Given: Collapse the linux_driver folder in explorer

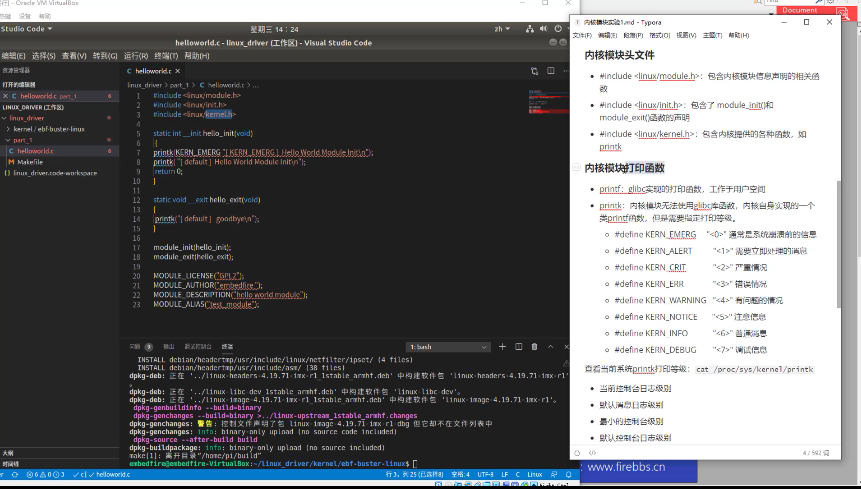Looking at the screenshot, I should (x=28, y=117).
